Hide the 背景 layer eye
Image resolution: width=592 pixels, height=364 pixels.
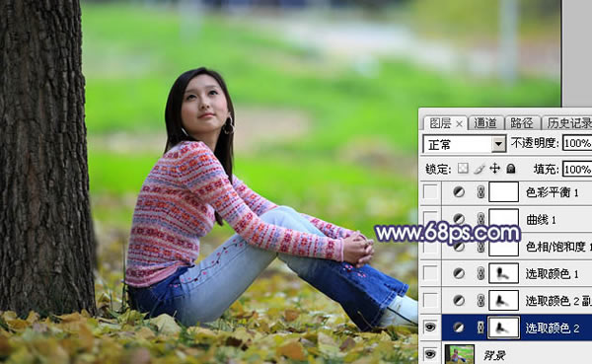[430, 354]
